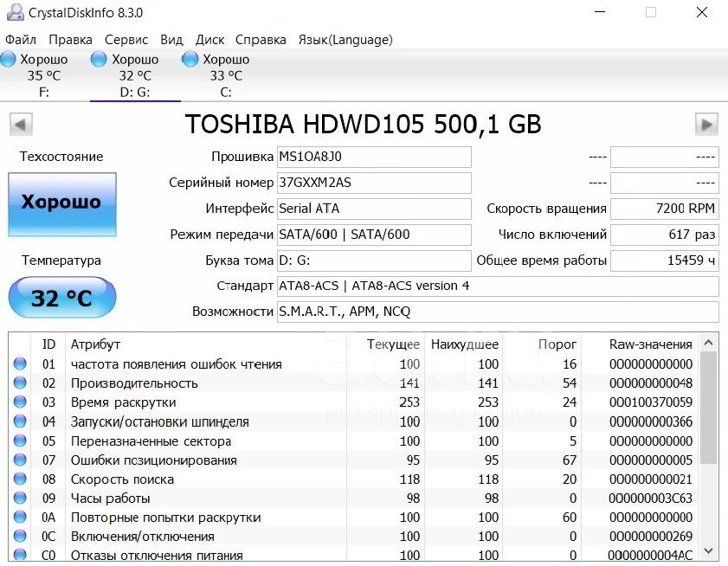
Task: Click status dot of attribute 0A
Action: (20, 517)
